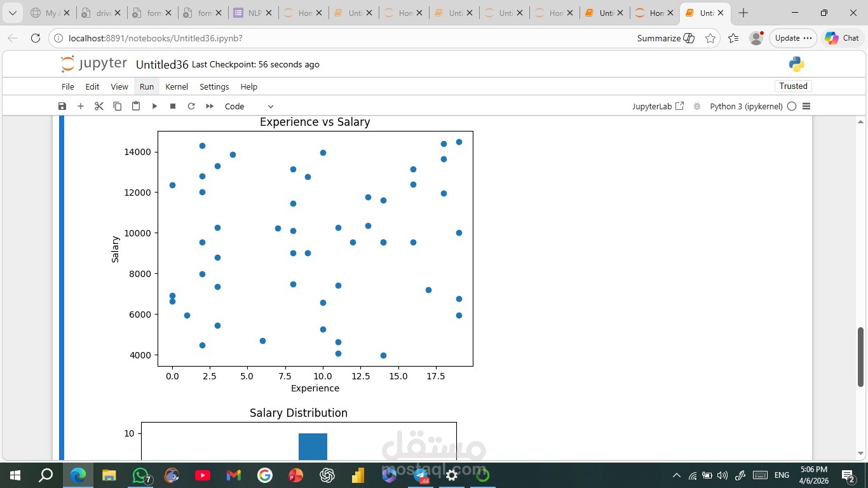The width and height of the screenshot is (868, 488).
Task: Copy the cell using the copy icon
Action: point(117,106)
